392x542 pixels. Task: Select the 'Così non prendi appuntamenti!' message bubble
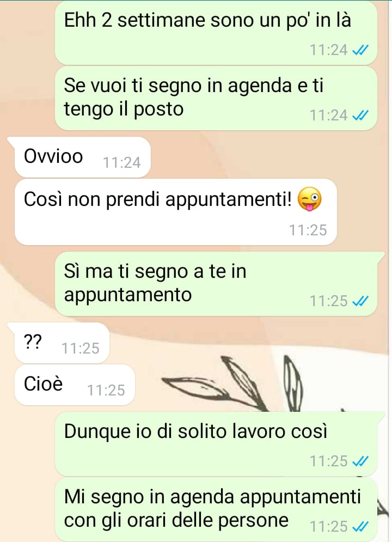point(175,212)
